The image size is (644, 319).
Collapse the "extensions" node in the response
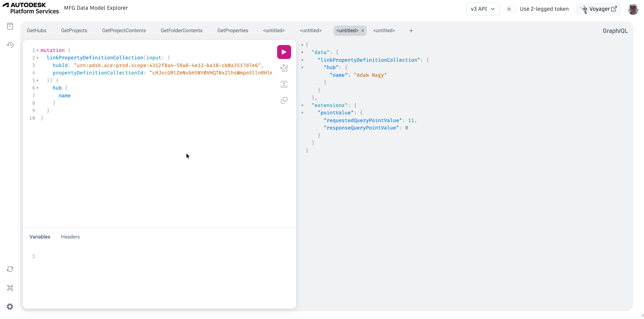point(302,105)
